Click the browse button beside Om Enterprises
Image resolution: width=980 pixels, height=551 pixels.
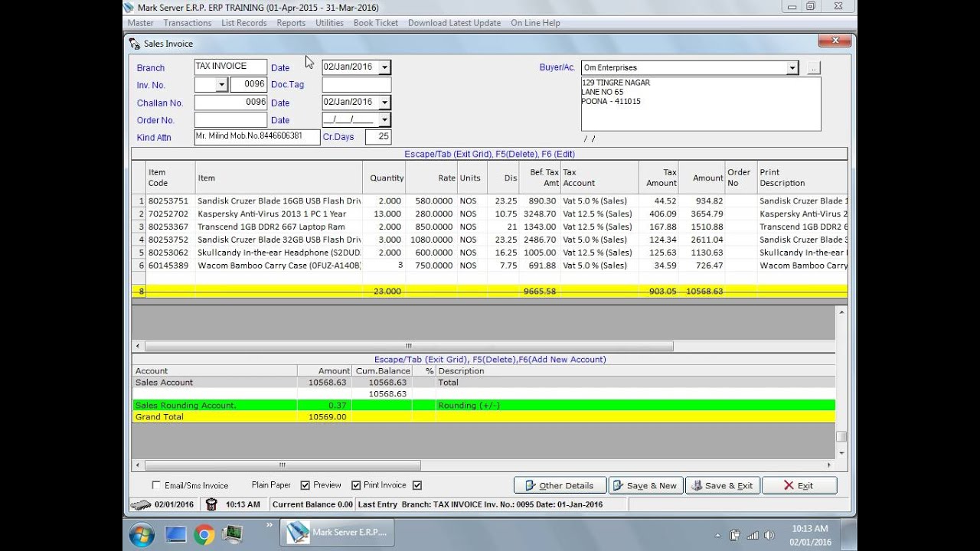[813, 68]
